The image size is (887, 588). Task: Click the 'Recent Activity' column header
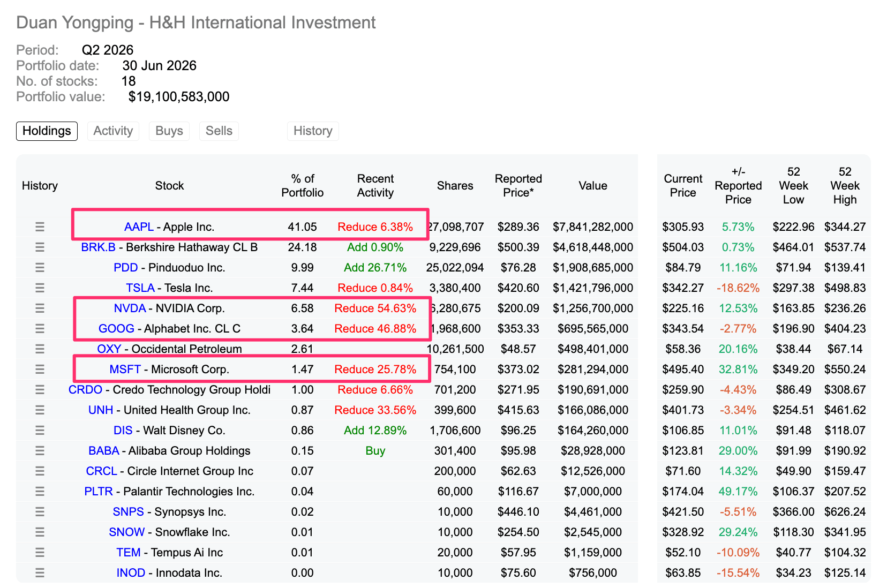click(x=375, y=186)
